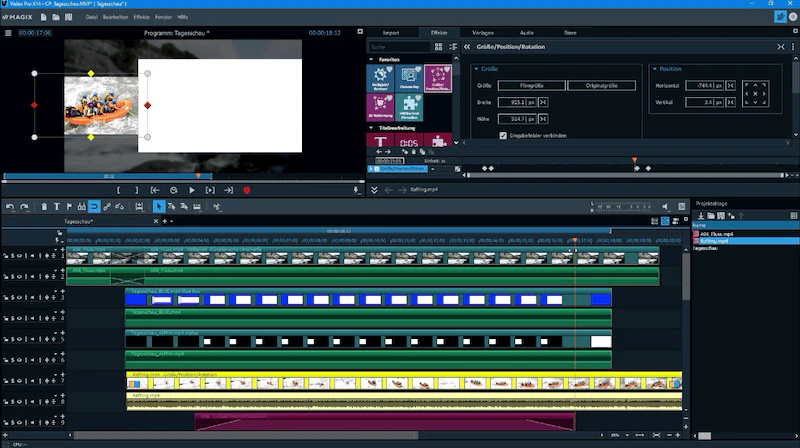Switch effects browser to large icons view

438,47
